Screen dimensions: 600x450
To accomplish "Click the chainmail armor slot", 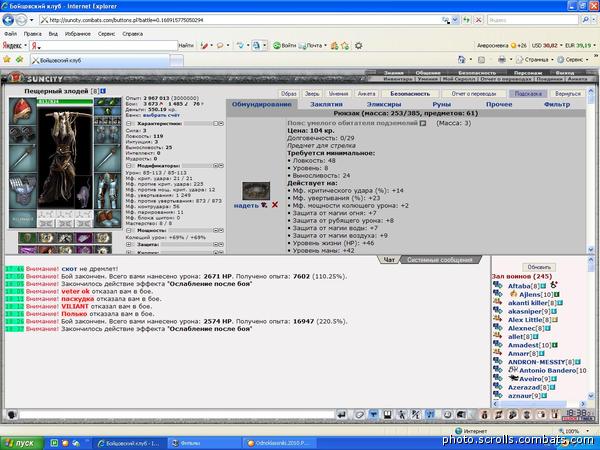I will (23, 191).
